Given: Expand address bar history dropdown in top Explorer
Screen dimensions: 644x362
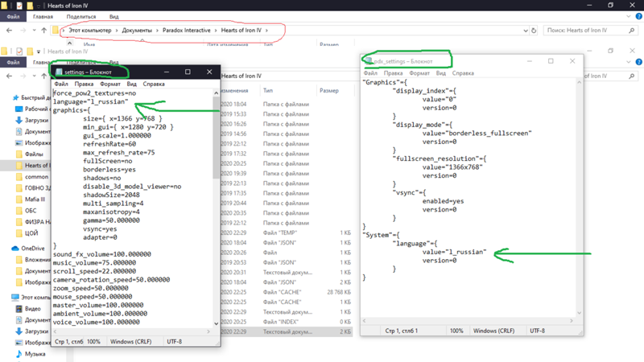Looking at the screenshot, I should (x=526, y=31).
